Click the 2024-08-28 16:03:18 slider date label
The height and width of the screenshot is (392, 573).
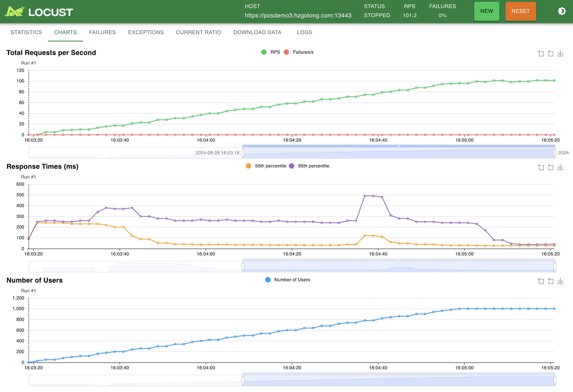tap(217, 153)
